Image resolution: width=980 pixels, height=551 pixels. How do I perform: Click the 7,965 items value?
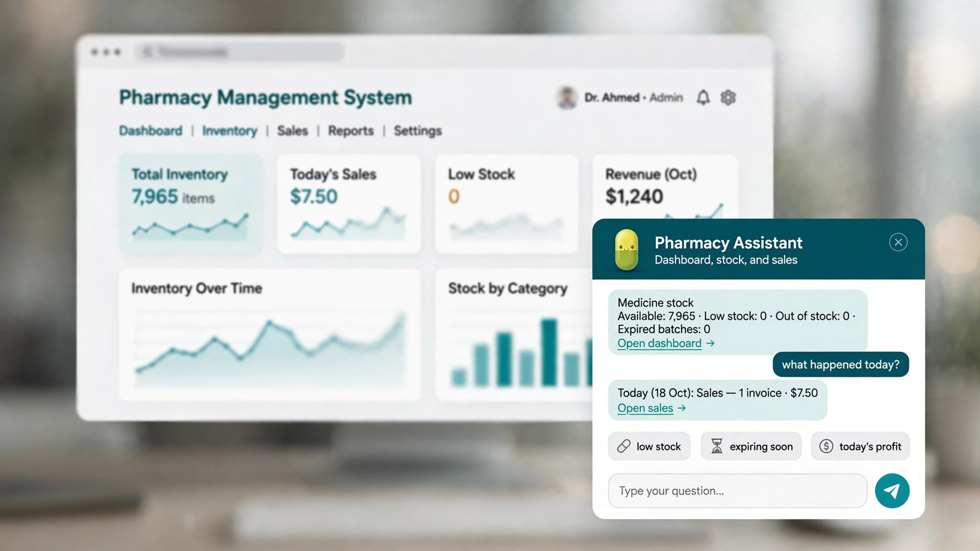click(173, 197)
